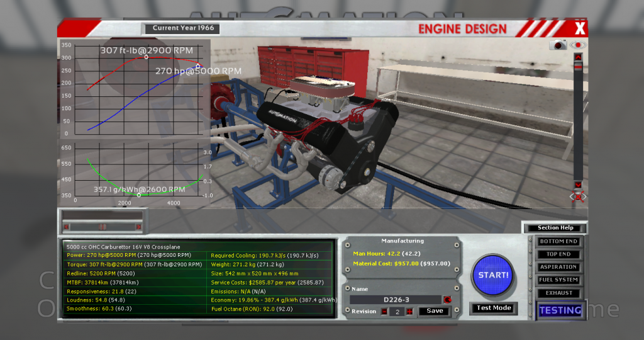The image size is (644, 340).
Task: Click the horizontal slider left arrow
Action: (66, 227)
